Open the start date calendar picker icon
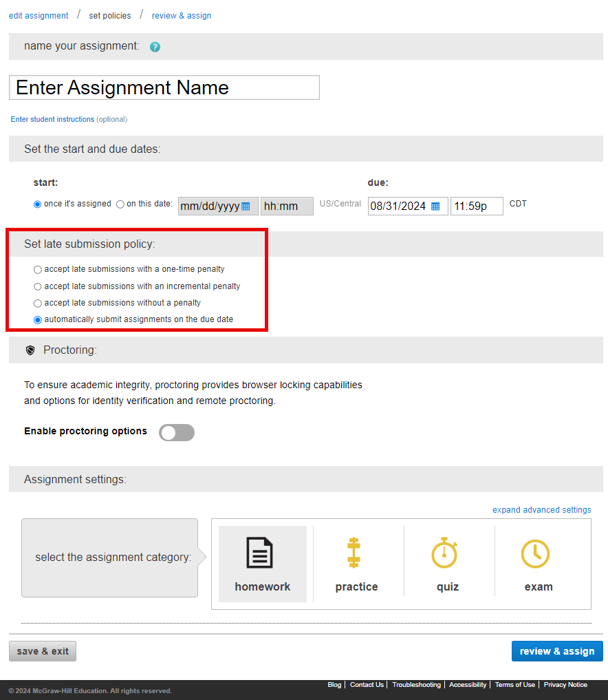 pos(246,206)
